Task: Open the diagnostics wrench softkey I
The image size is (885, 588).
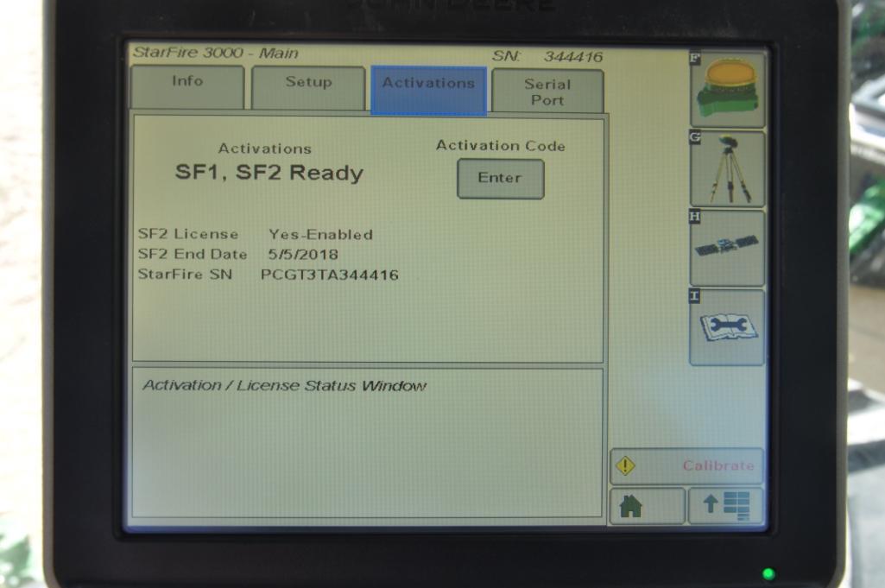Action: pos(728,327)
